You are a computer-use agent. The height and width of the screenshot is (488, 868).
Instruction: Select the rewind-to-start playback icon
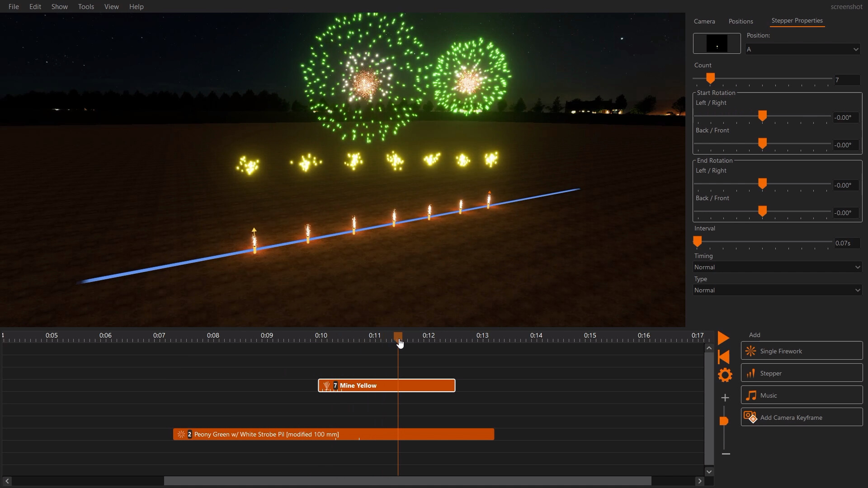point(723,357)
